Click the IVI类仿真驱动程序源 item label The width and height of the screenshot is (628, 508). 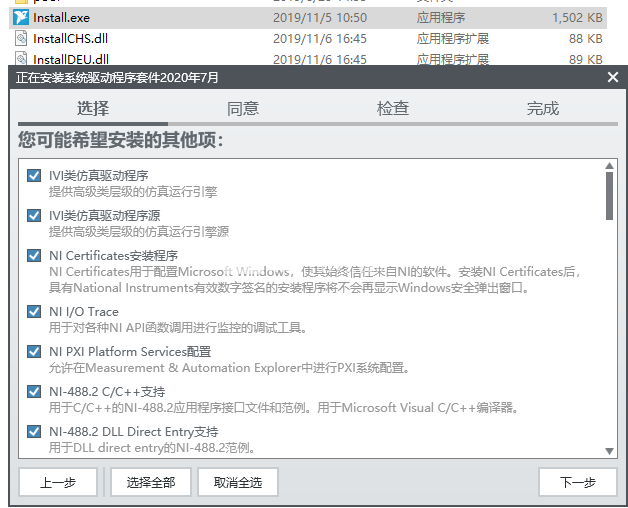point(104,216)
